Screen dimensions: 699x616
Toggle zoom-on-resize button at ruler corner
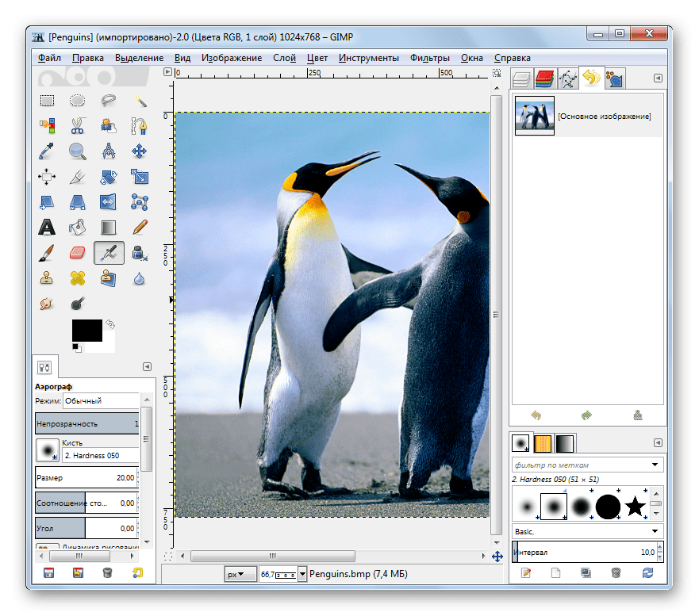[497, 73]
